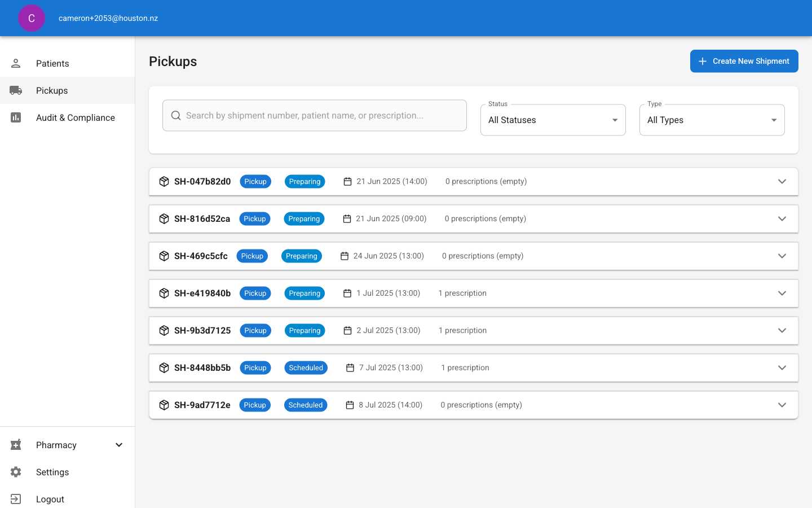812x508 pixels.
Task: Click the purple user avatar icon
Action: coord(32,18)
